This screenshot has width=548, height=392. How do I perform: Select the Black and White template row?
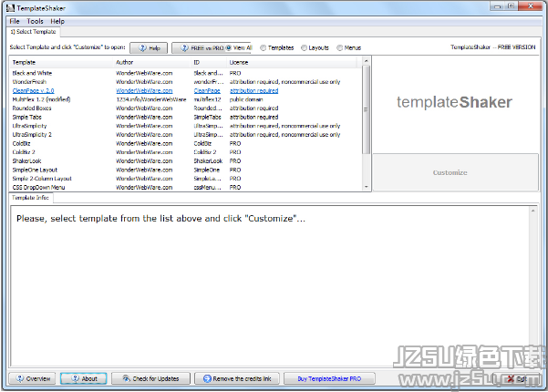(x=186, y=73)
